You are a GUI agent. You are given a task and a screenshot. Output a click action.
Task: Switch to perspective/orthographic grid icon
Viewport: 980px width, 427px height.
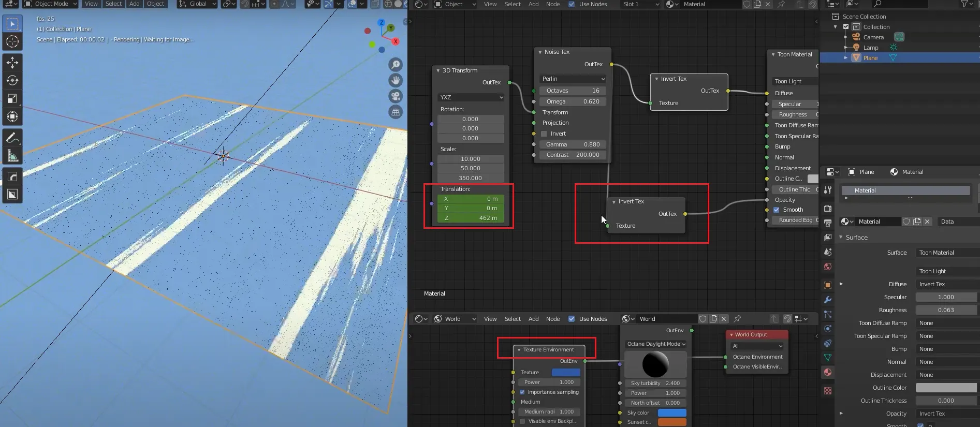pos(396,112)
